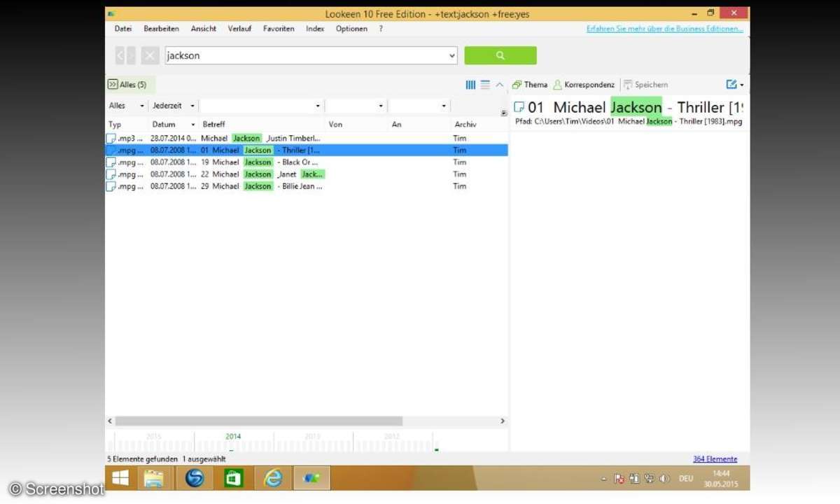Select year 2014 on the timeline
The width and height of the screenshot is (840, 504).
tap(233, 437)
